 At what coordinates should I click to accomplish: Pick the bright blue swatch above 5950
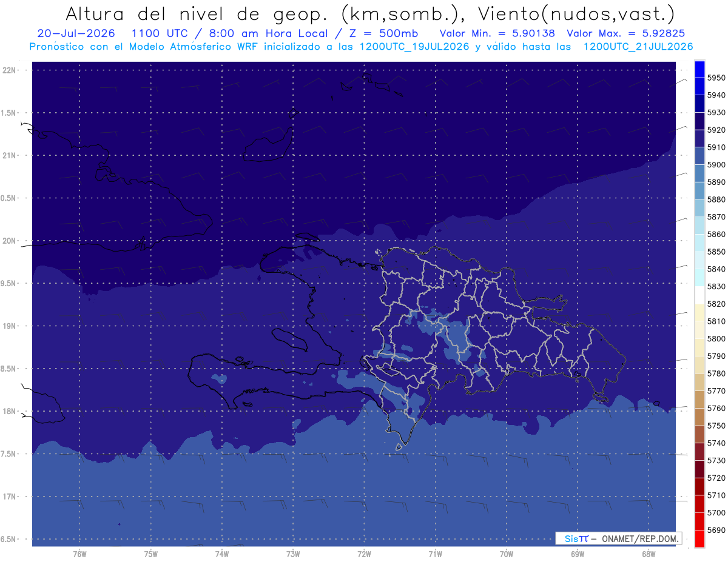(x=699, y=69)
